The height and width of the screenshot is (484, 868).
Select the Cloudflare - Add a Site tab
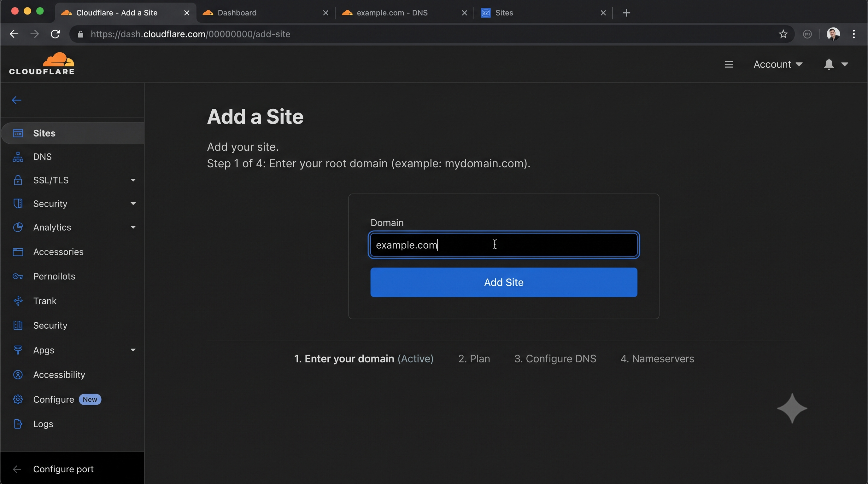126,13
